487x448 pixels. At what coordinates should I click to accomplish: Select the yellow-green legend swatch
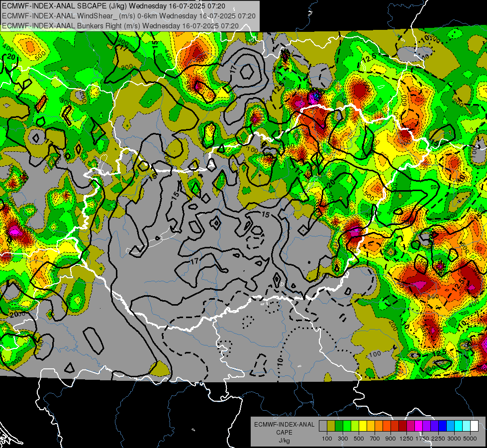(x=355, y=426)
